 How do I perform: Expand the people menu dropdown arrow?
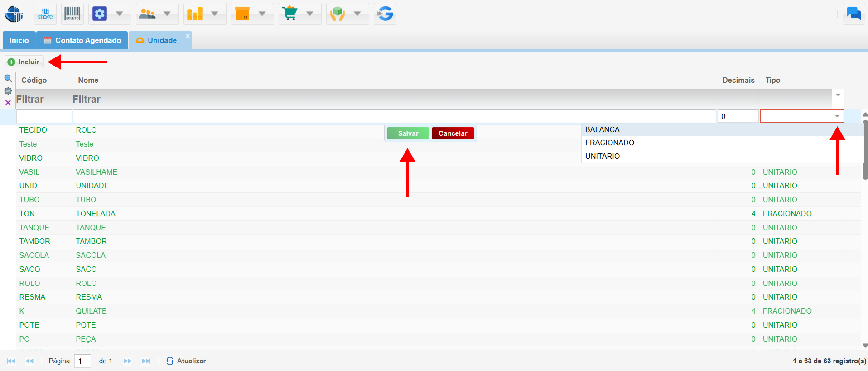coord(167,14)
